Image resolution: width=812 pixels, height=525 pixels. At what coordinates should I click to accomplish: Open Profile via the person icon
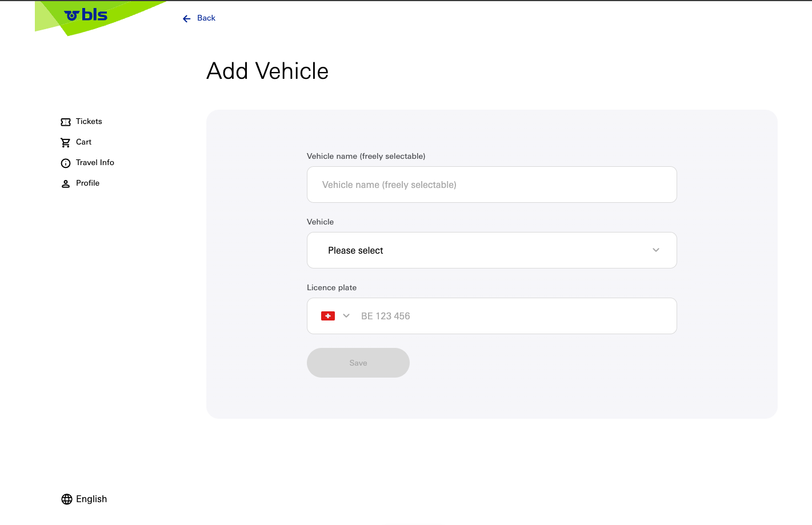65,183
